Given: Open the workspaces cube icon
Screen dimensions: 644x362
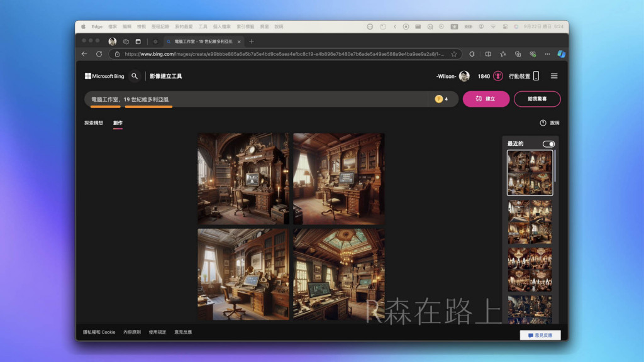Looking at the screenshot, I should 126,41.
